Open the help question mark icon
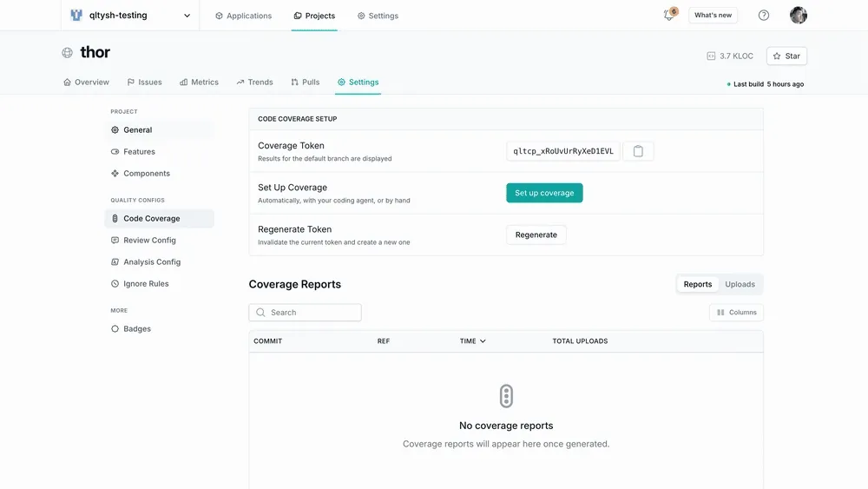Screen dimensions: 868x489 tap(763, 16)
